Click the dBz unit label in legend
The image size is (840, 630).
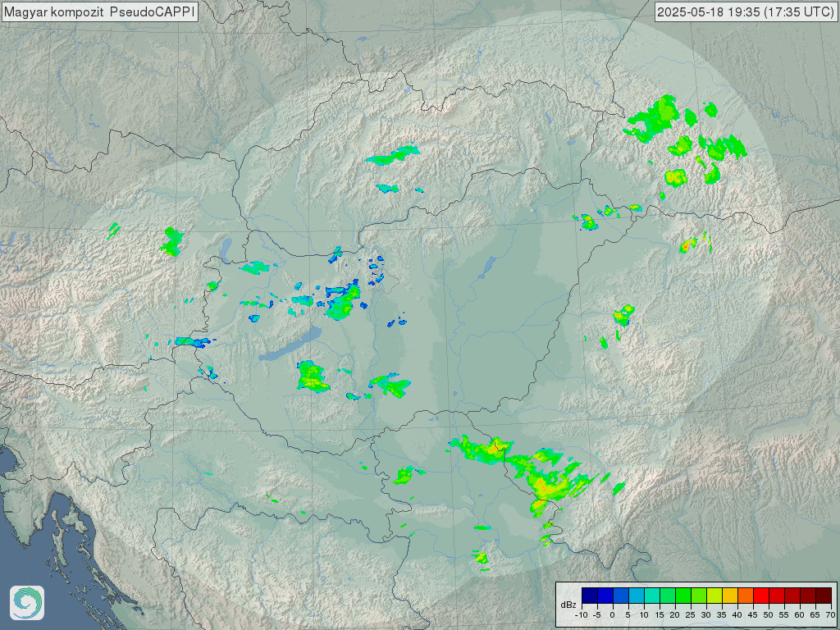568,605
